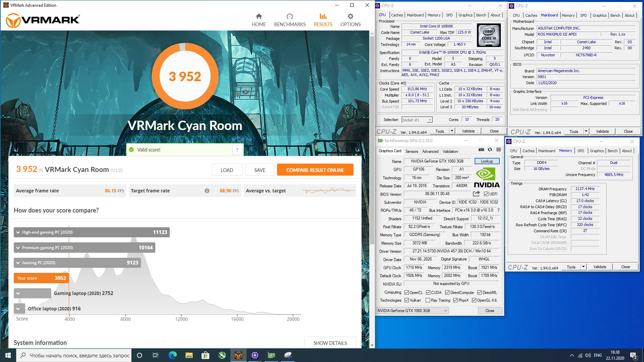Click the Bus Interface question mark in GPU-Z
The height and width of the screenshot is (362, 644).
(x=498, y=210)
